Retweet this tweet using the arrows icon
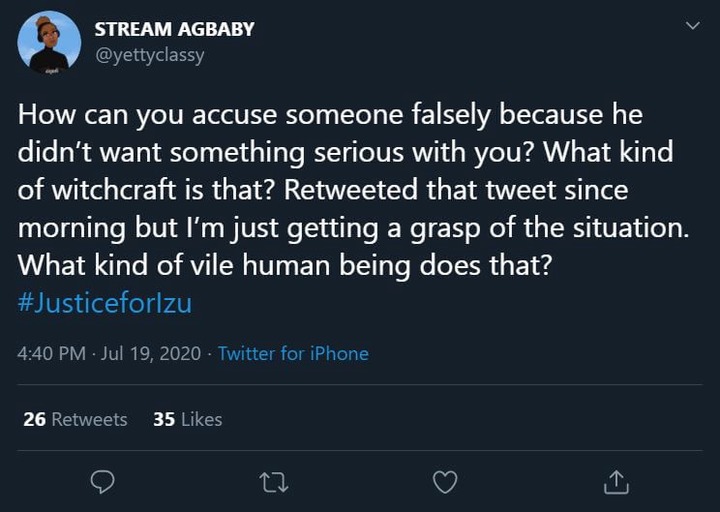This screenshot has height=512, width=720. [274, 483]
